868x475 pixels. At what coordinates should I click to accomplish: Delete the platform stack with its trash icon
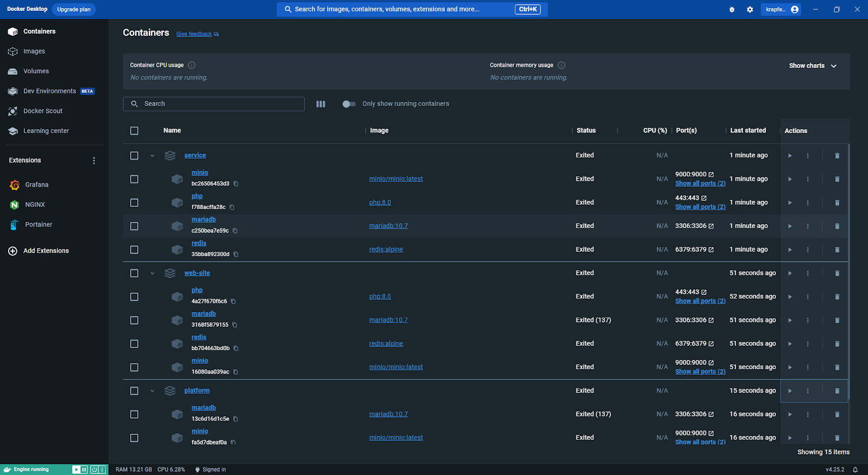837,391
